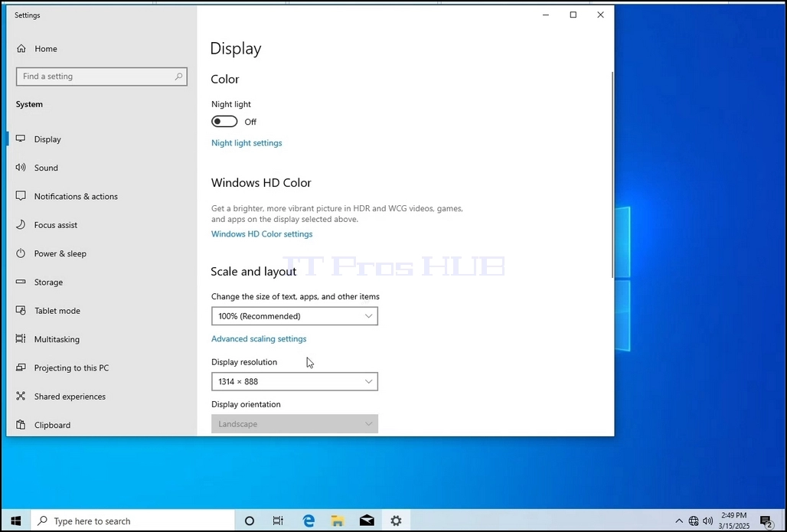Open the Windows Start menu
This screenshot has width=787, height=532.
click(15, 521)
